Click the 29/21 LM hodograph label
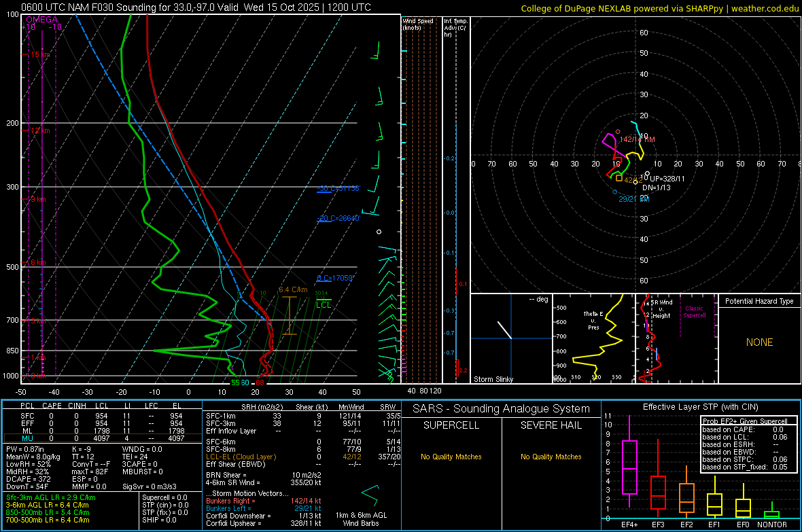The image size is (802, 532). 633,199
